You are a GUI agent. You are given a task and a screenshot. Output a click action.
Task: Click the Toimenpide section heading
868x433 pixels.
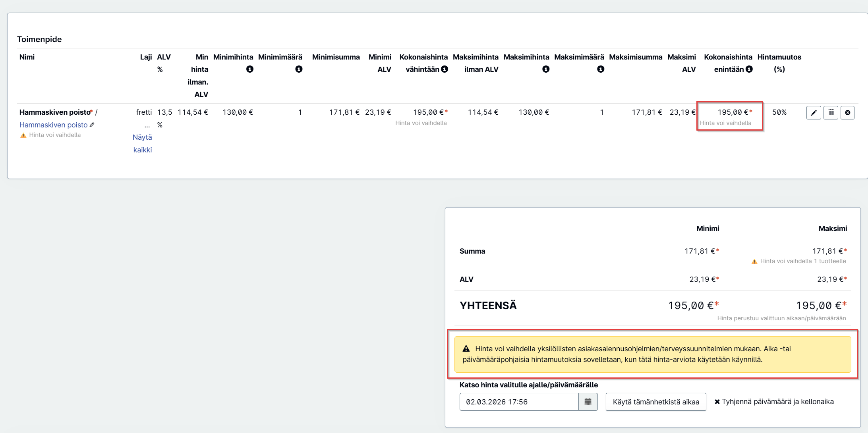pyautogui.click(x=39, y=39)
